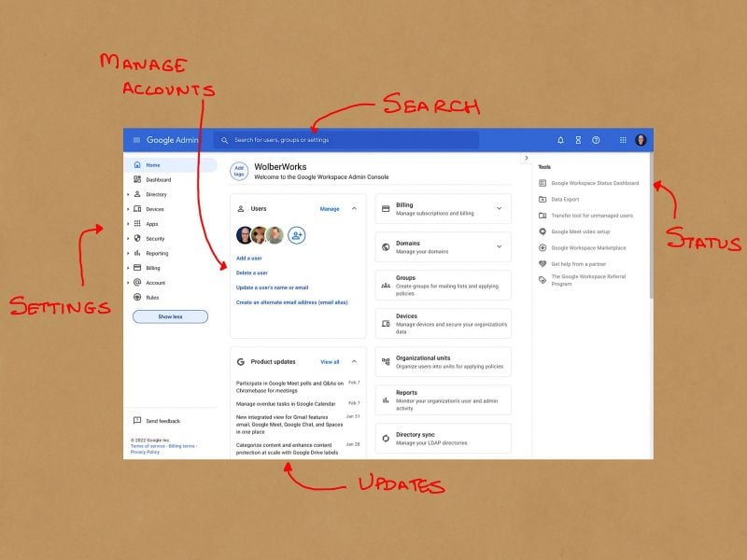Viewport: 747px width, 560px height.
Task: Expand the Apps sidebar item arrow
Action: point(128,224)
